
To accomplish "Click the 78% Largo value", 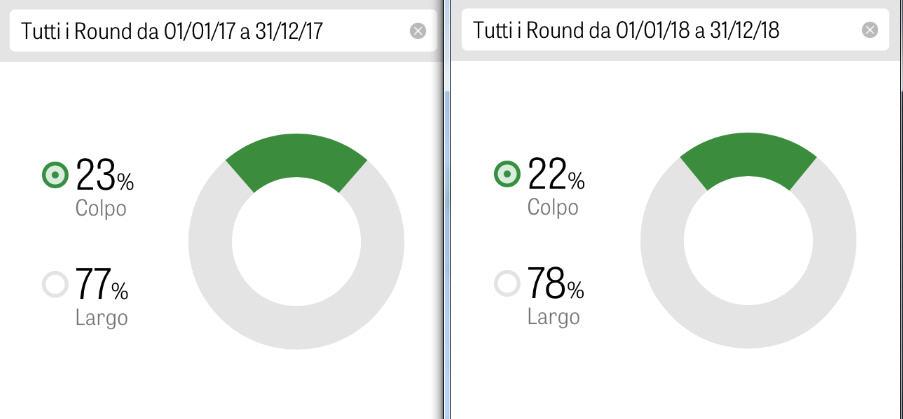I will (555, 285).
